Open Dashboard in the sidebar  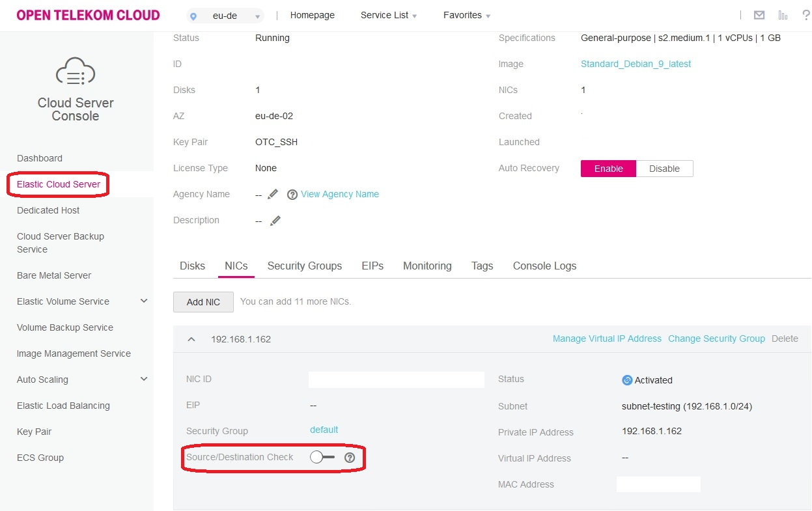coord(40,158)
